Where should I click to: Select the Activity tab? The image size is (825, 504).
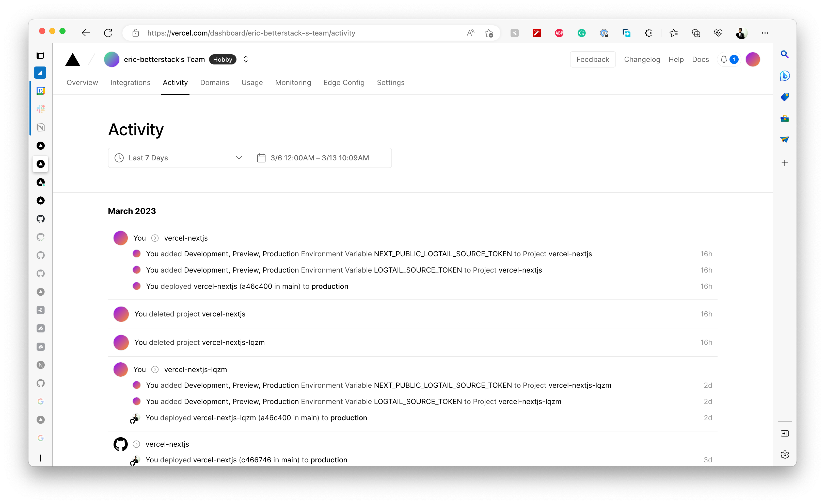[175, 83]
